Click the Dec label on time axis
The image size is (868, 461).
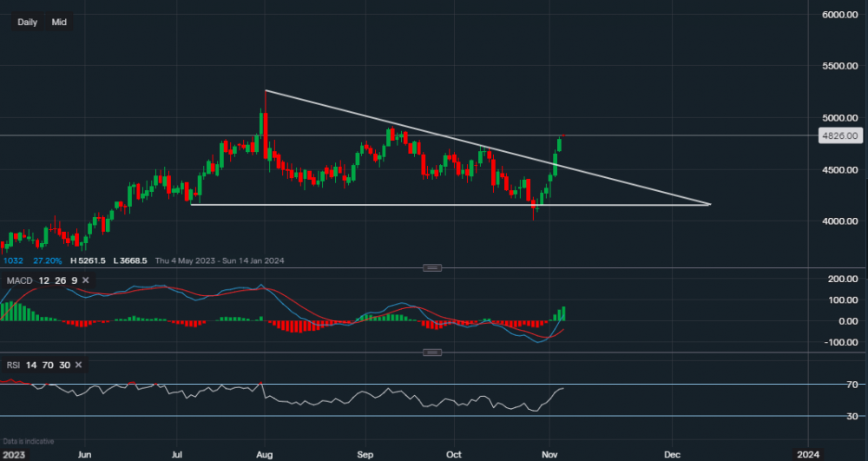671,453
